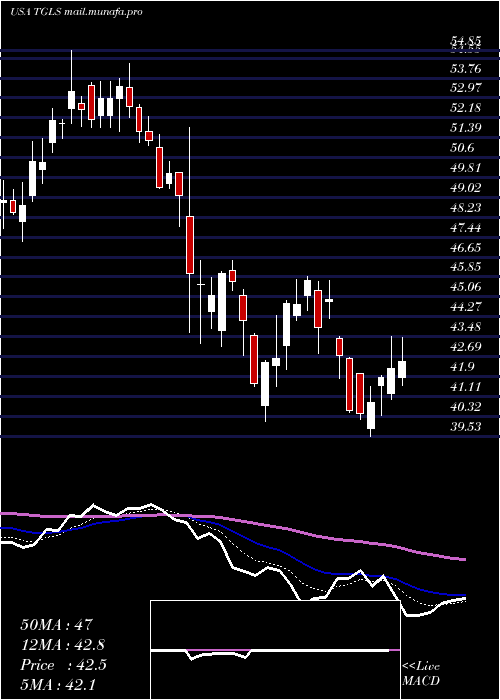The image size is (500, 700).
Task: Click the 5MA : 42.1 readout
Action: (x=58, y=685)
